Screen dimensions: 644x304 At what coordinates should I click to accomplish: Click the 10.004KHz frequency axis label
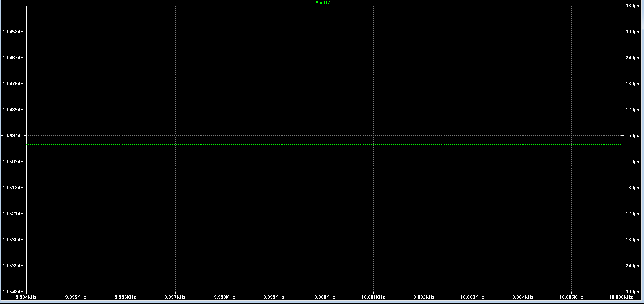pos(522,297)
